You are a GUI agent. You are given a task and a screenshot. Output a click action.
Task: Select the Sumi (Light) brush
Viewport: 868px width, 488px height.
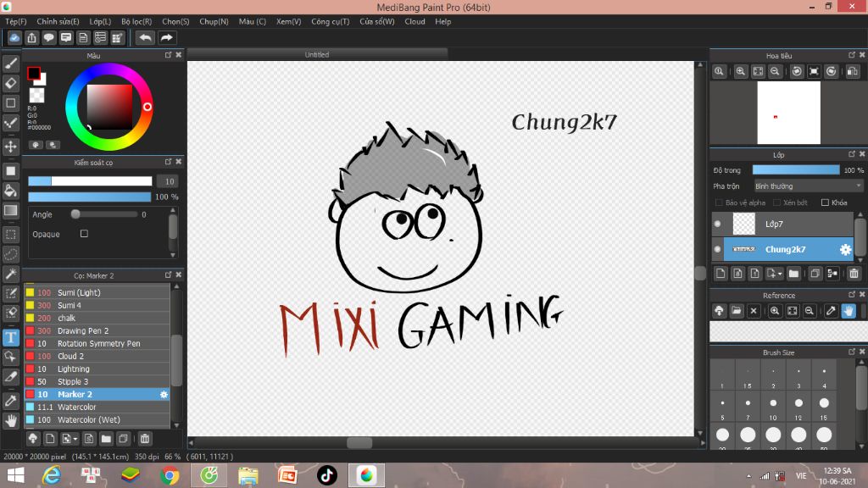(97, 292)
